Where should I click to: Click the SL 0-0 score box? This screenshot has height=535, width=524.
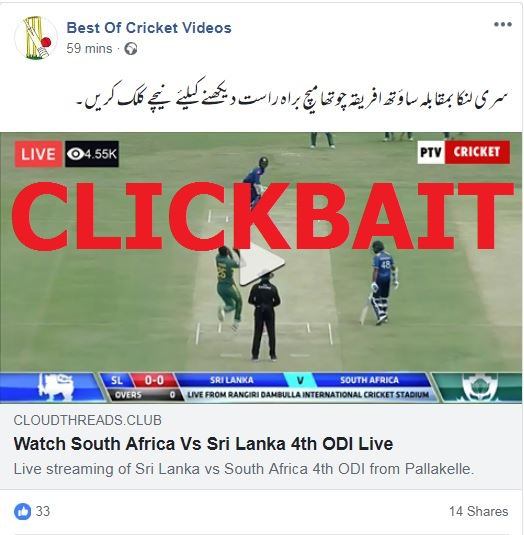click(139, 380)
